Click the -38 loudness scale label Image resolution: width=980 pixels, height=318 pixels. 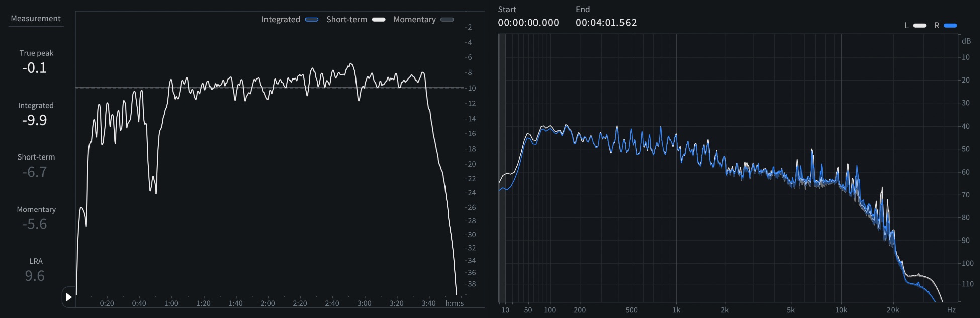coord(470,284)
